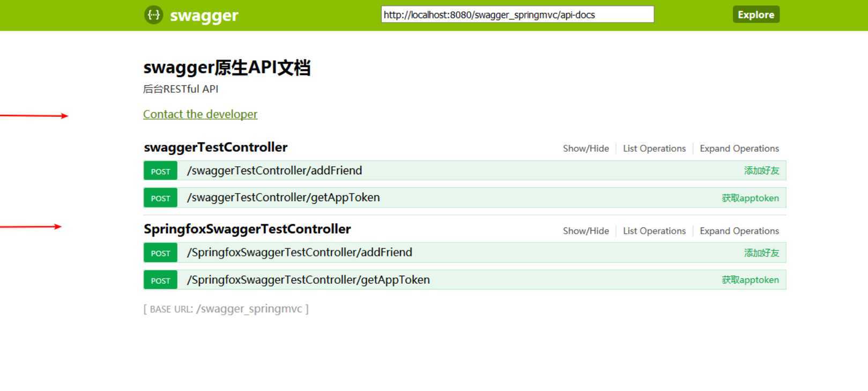Click the swagger原生API文档 title
The image size is (868, 391).
pos(227,68)
